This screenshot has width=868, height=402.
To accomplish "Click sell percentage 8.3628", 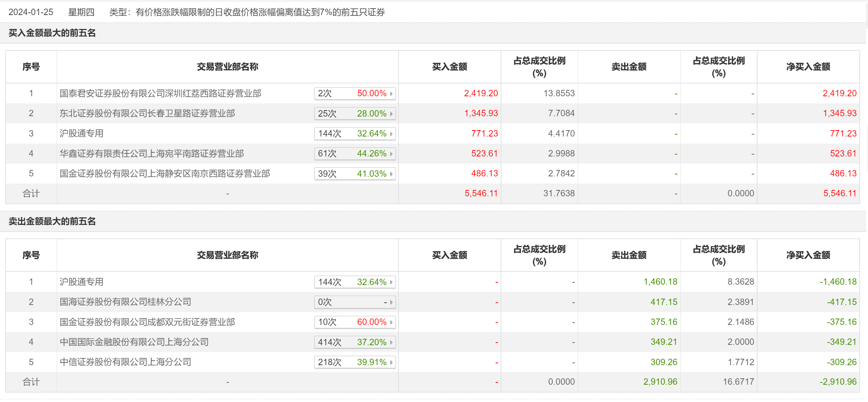I will (741, 282).
